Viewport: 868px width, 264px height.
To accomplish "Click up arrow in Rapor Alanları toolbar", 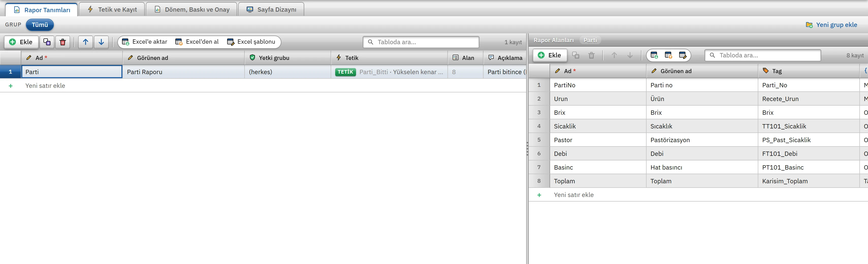I will click(614, 55).
